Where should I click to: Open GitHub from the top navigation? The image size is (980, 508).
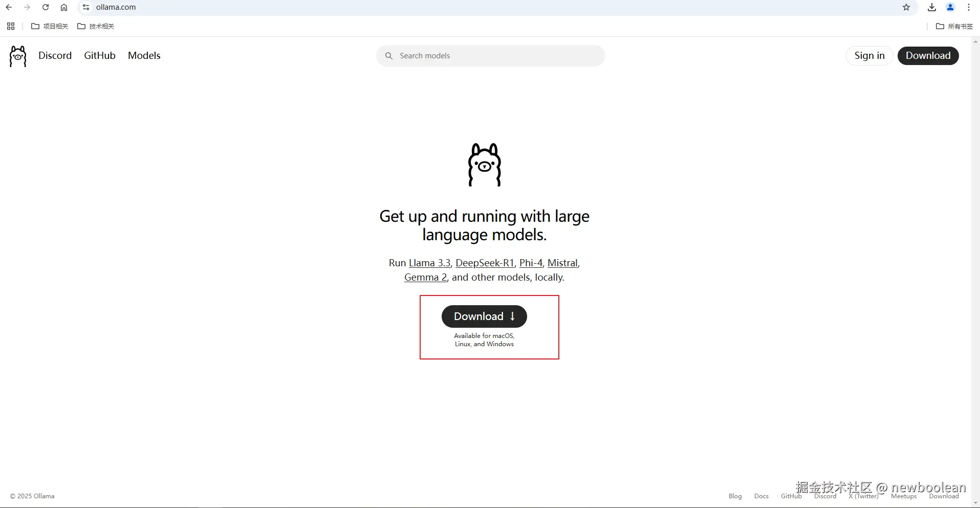pyautogui.click(x=100, y=55)
